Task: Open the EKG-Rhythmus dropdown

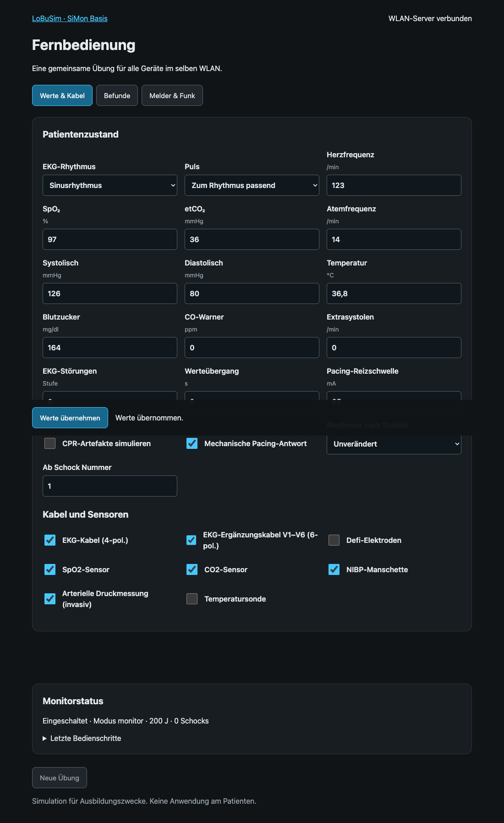Action: (x=110, y=185)
